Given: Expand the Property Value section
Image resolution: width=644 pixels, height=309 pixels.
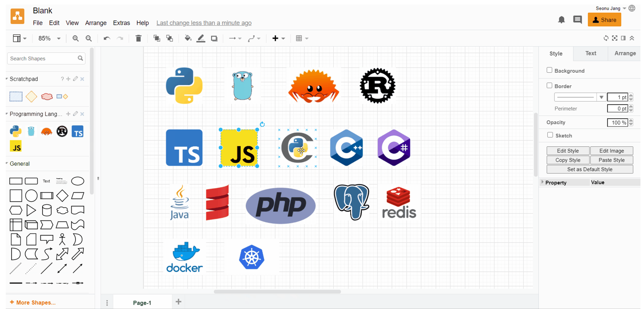Looking at the screenshot, I should (x=542, y=182).
